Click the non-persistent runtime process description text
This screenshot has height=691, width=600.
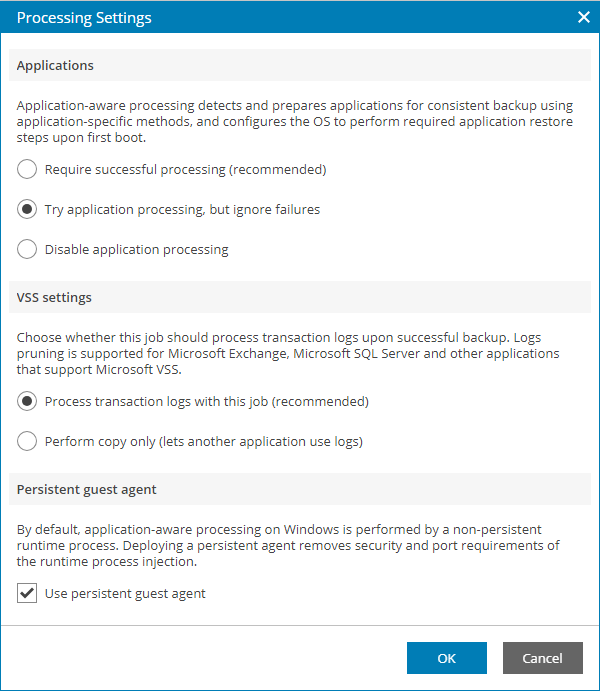[x=290, y=545]
